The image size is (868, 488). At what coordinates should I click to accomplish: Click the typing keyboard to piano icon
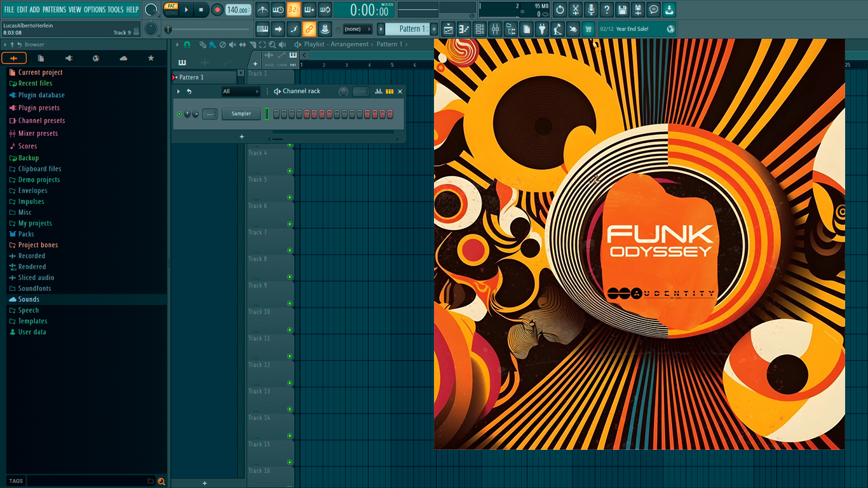coord(262,29)
